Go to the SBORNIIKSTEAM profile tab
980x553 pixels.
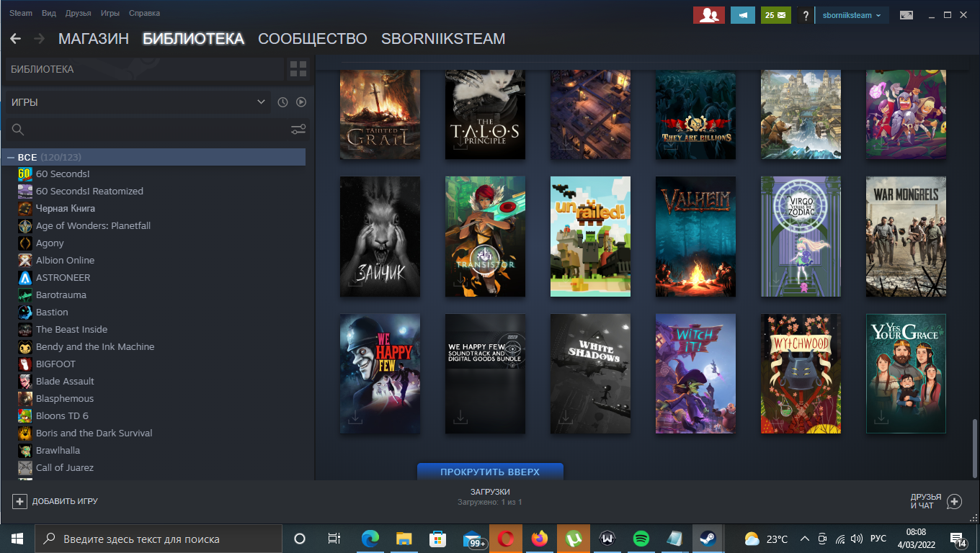443,39
